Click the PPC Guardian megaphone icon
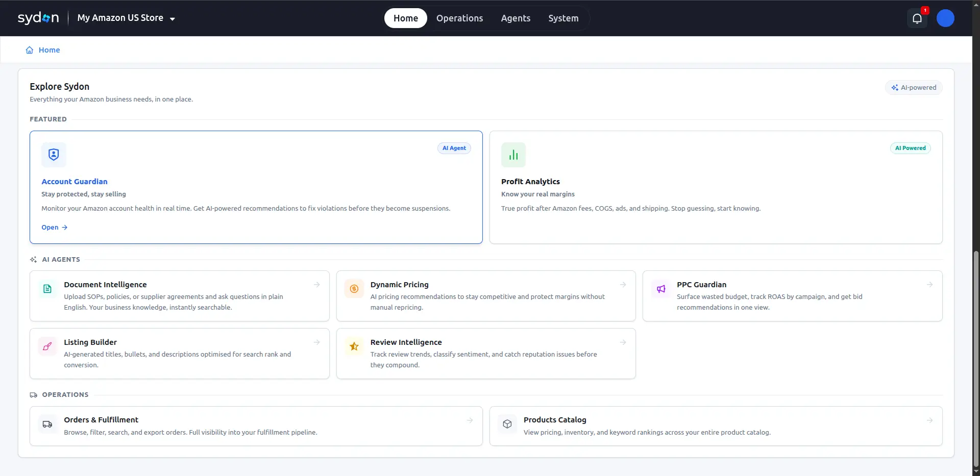Image resolution: width=980 pixels, height=476 pixels. tap(661, 289)
